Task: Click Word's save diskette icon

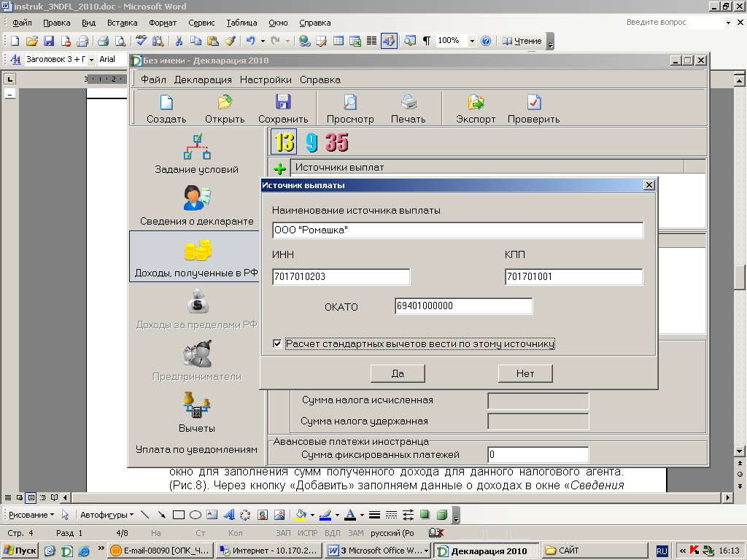Action: coord(49,41)
